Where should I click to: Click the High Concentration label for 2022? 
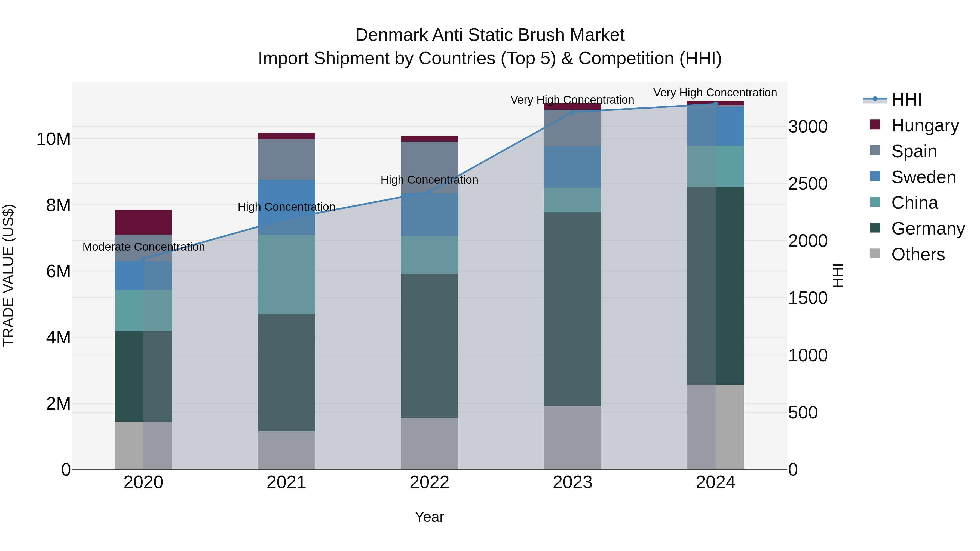(x=430, y=180)
